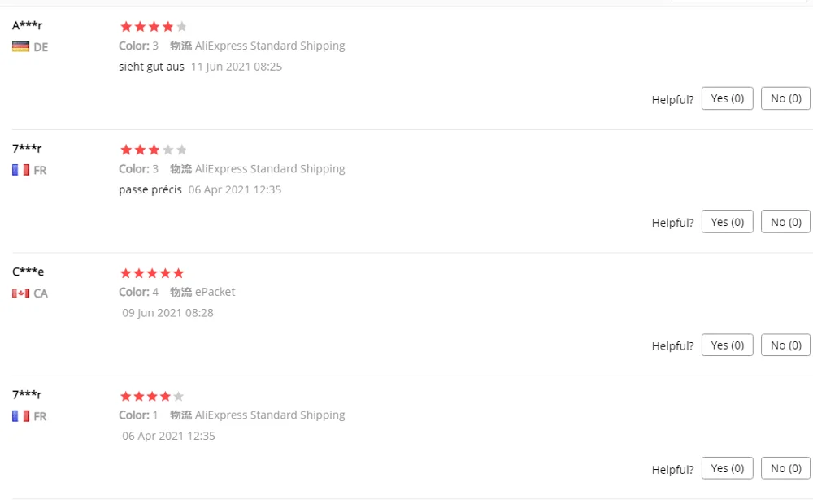Click the five-star rating on C***e's review

pyautogui.click(x=153, y=273)
